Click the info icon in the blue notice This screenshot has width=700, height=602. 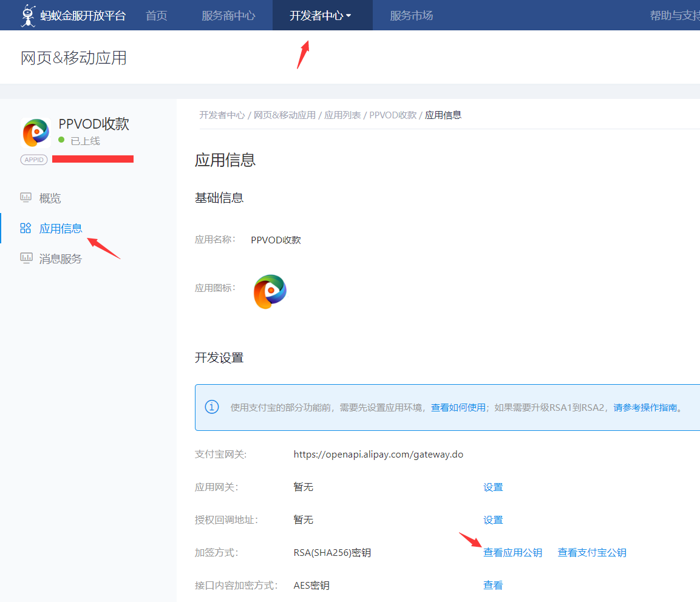pos(212,407)
